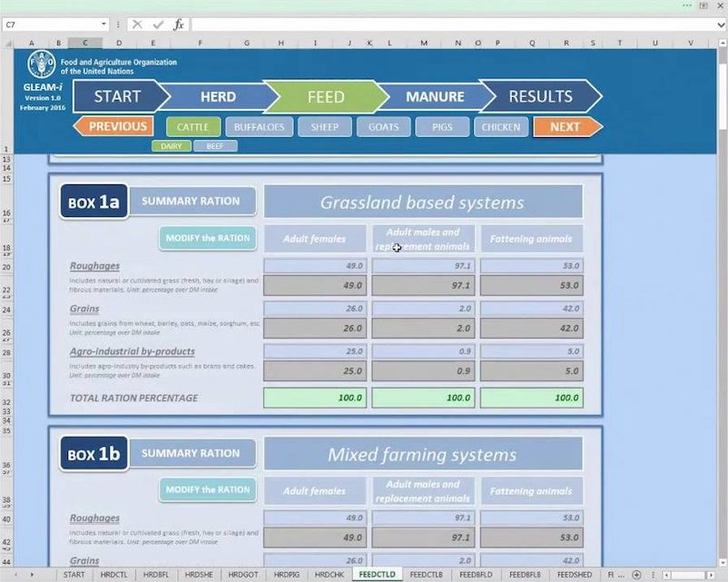Click the Insert Function fx icon

tap(179, 25)
